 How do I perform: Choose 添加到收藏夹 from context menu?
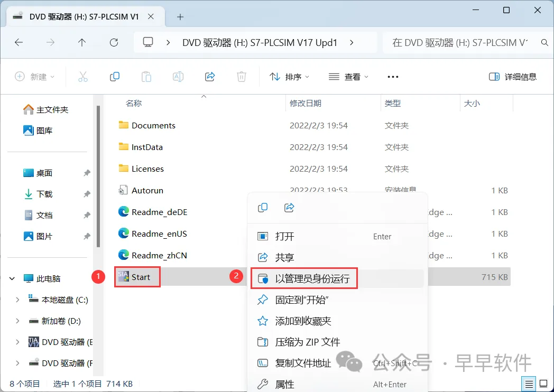(x=337, y=321)
